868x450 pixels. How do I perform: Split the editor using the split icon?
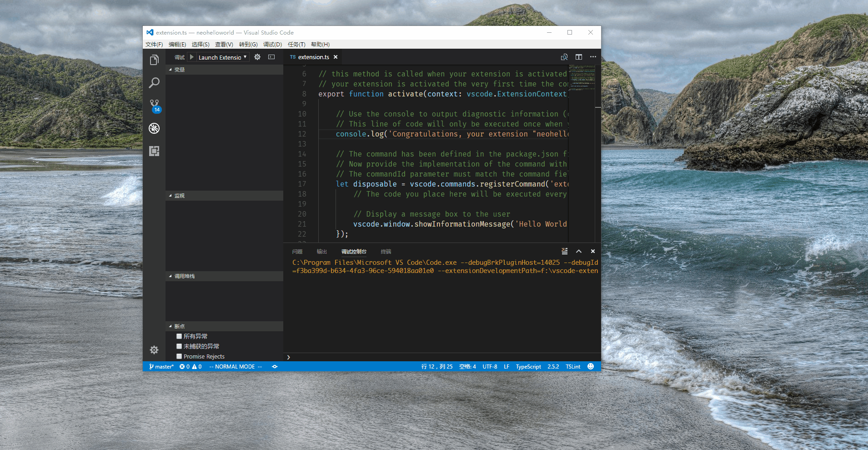578,57
